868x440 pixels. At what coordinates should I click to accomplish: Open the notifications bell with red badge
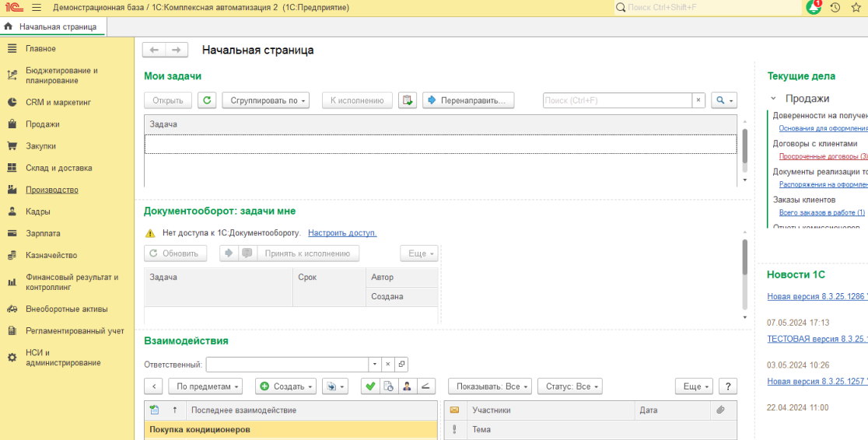pos(814,7)
